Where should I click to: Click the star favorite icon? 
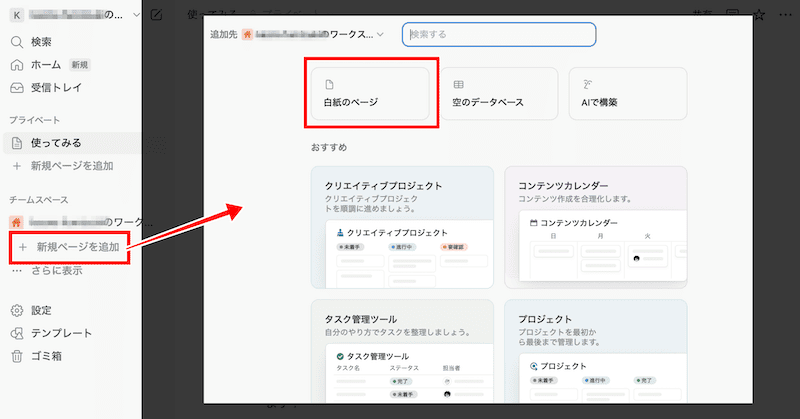pos(759,15)
